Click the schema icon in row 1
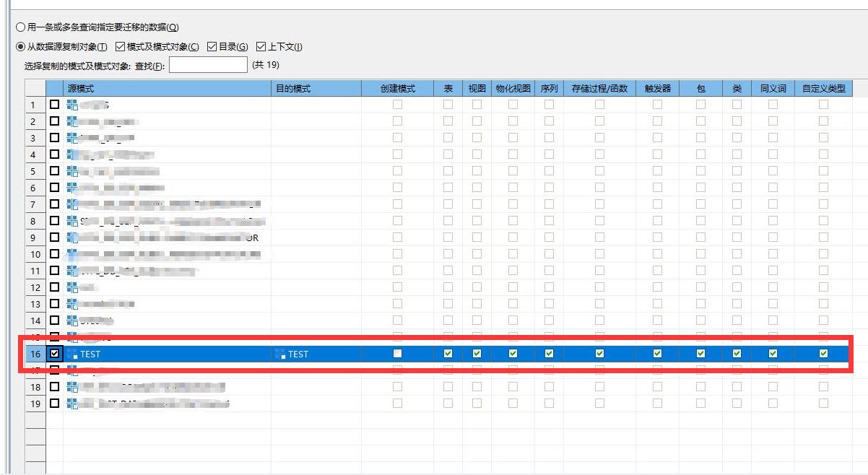 coord(72,105)
